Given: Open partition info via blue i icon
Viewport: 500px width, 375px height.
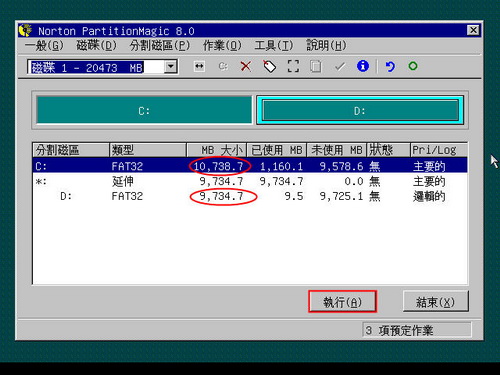Looking at the screenshot, I should pyautogui.click(x=363, y=66).
